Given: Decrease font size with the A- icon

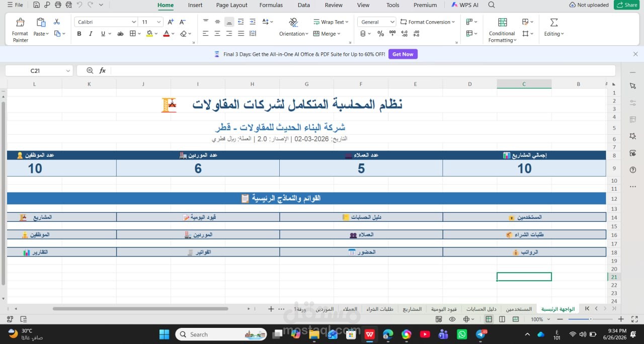Looking at the screenshot, I should pos(183,22).
